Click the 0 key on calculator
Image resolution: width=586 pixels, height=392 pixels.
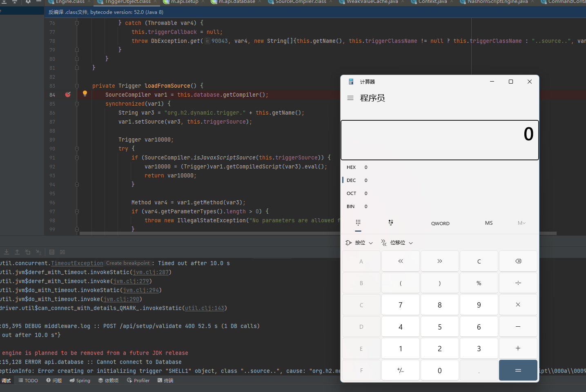(x=440, y=370)
